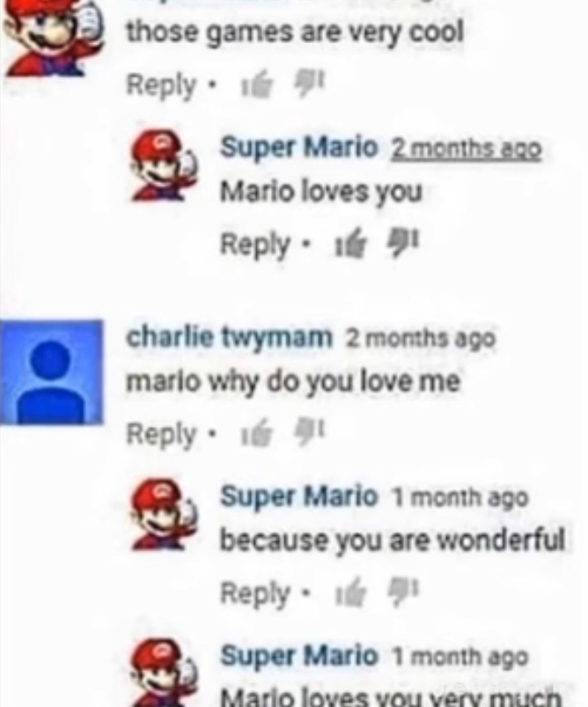
Task: Reply to 'because you are wonderful' comment
Action: [254, 593]
